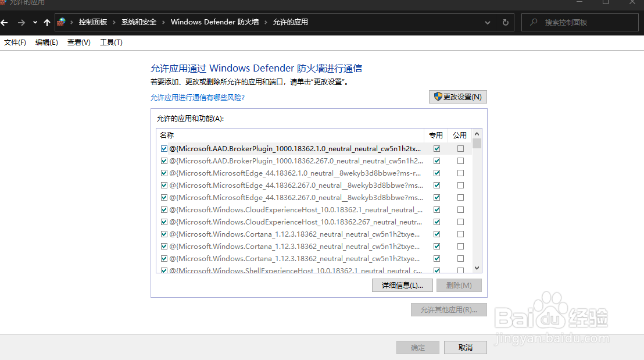Click the 取消 button
This screenshot has width=644, height=360.
[x=466, y=348]
